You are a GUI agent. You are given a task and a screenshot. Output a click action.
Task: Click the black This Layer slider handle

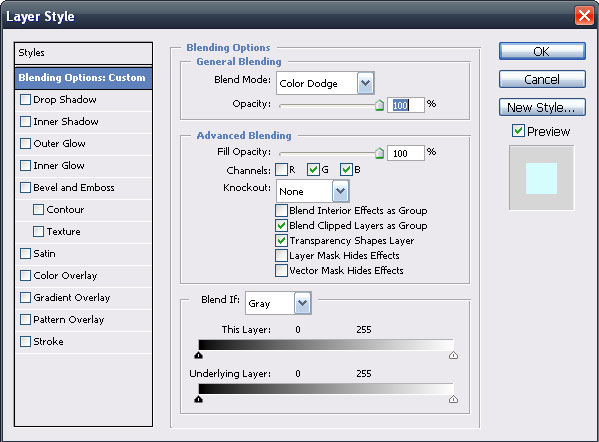(x=198, y=355)
